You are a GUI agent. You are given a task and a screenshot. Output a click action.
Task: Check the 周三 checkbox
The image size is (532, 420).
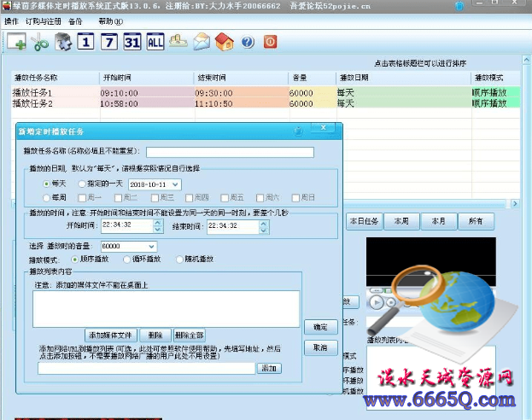[x=155, y=197]
